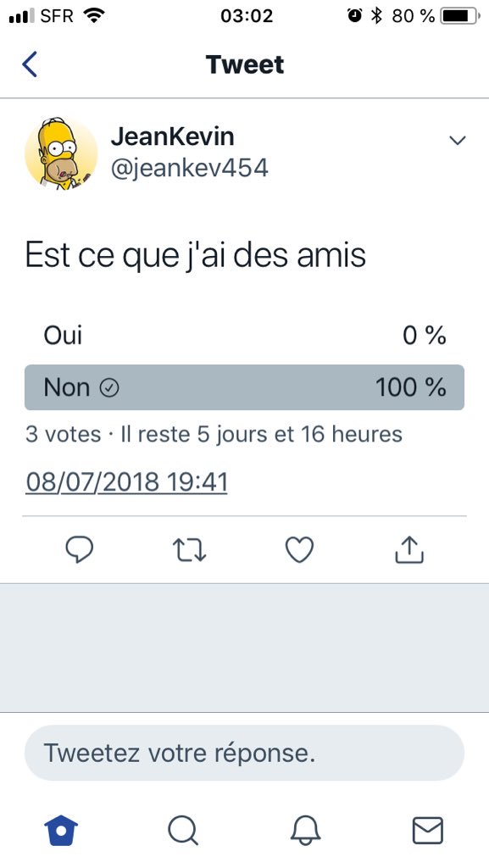Select the Non poll option
This screenshot has height=868, width=489.
tap(244, 387)
